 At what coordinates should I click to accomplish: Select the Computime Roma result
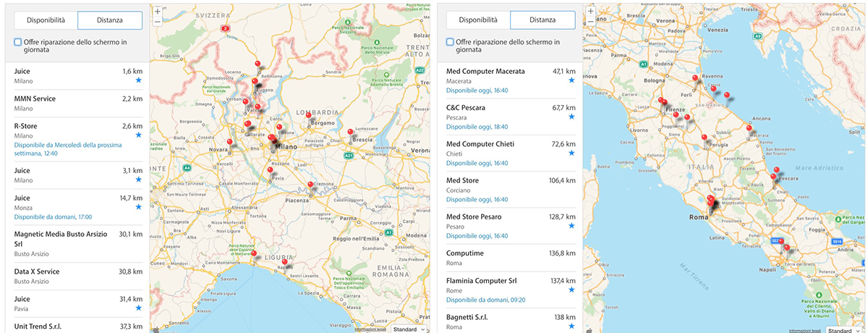click(x=511, y=258)
